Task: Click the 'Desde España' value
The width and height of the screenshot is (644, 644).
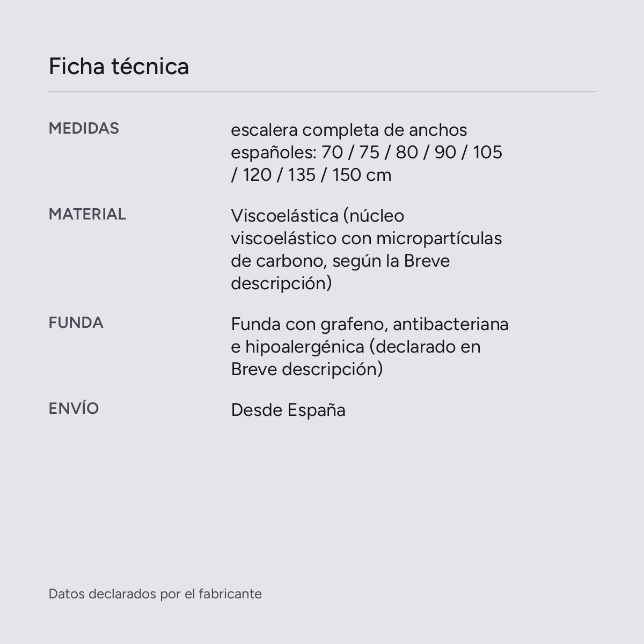Action: 288,410
